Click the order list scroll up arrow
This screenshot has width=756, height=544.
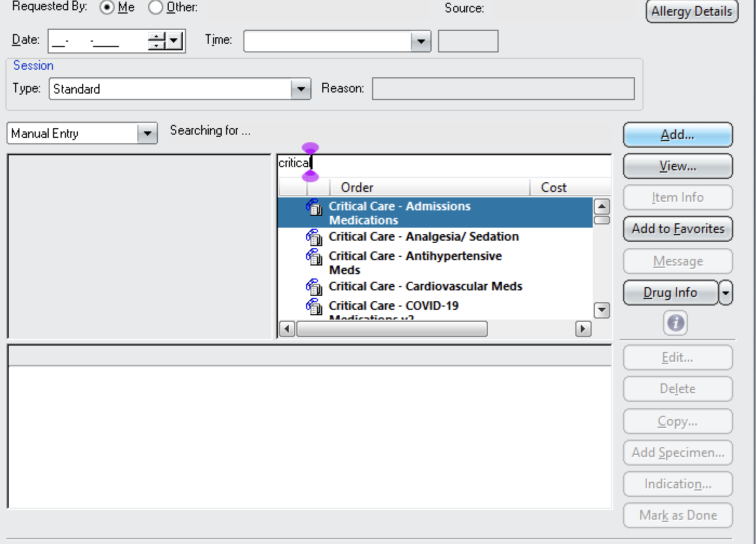pyautogui.click(x=602, y=207)
